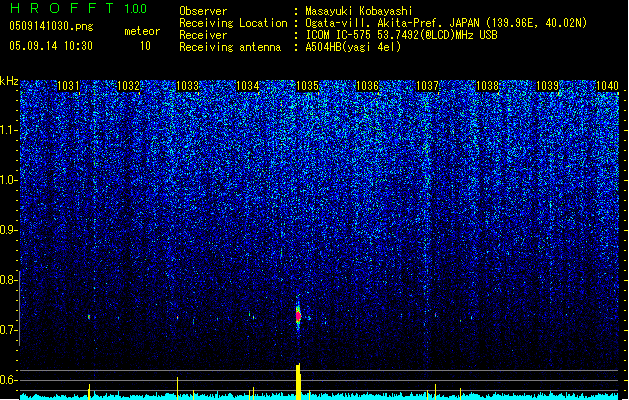
Task: Click the antenna A504HB(yagi 4el) text
Action: [353, 47]
